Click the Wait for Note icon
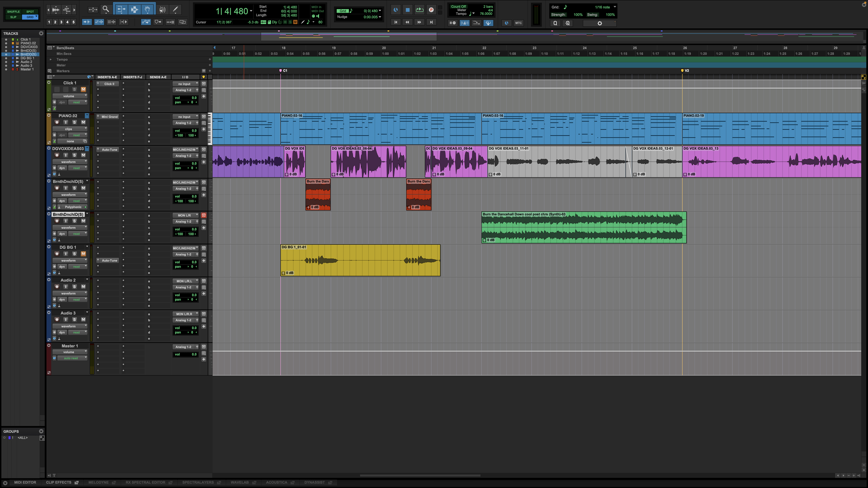 452,23
